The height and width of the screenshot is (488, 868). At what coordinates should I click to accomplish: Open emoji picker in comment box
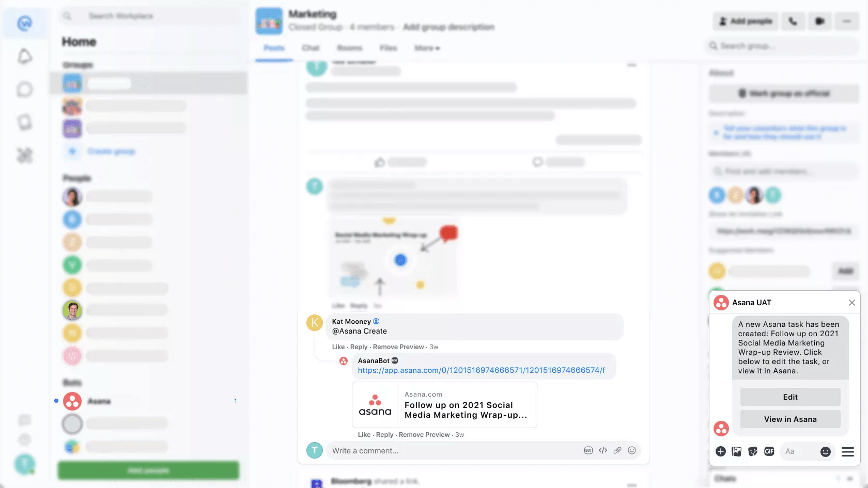pos(632,450)
